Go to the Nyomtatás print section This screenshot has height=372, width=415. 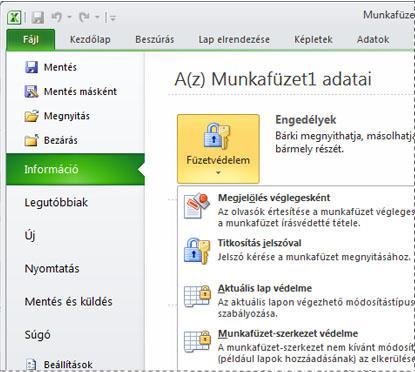pyautogui.click(x=52, y=269)
